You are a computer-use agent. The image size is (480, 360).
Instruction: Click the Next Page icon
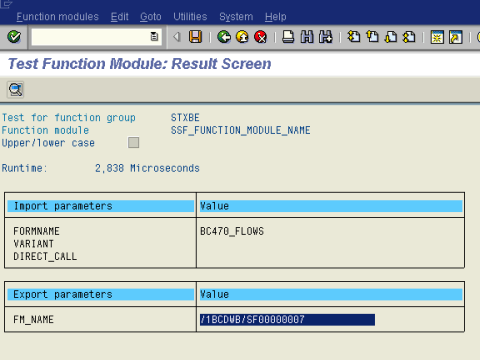(x=391, y=37)
